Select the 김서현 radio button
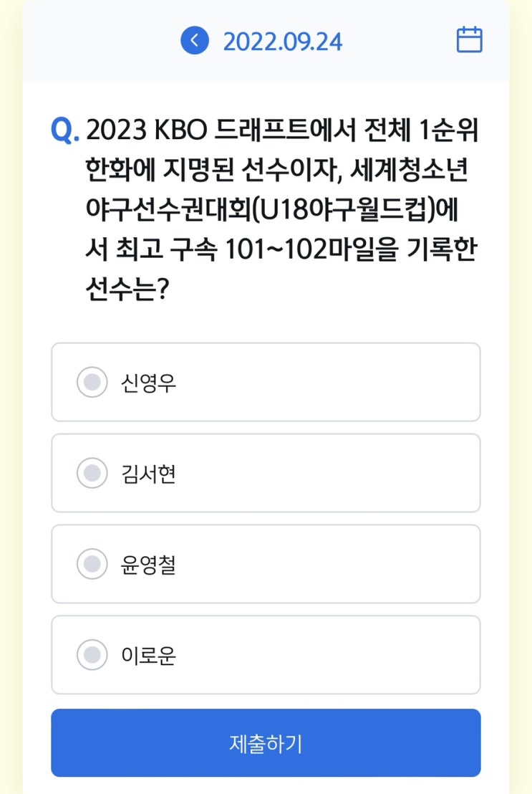Viewport: 532px width, 794px height. click(92, 473)
